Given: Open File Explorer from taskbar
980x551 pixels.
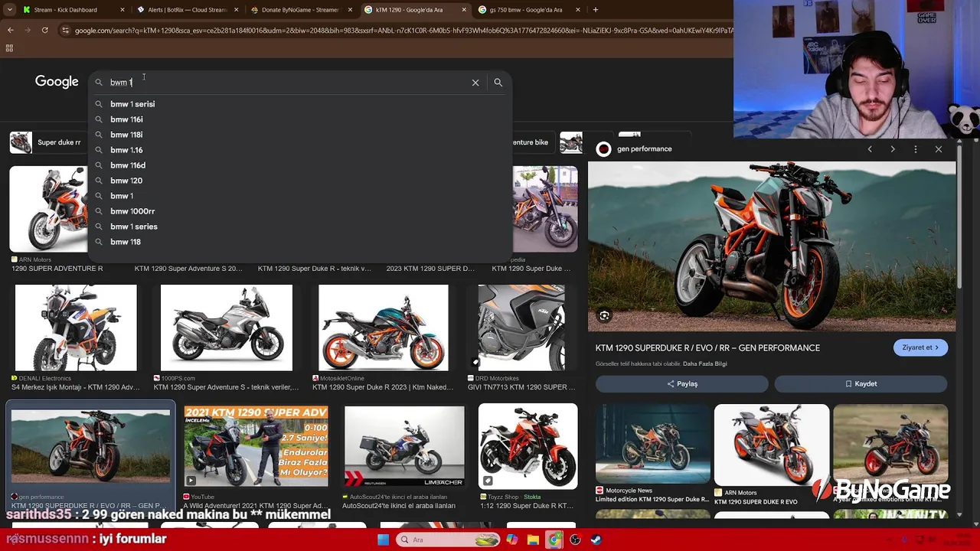Looking at the screenshot, I should [533, 540].
